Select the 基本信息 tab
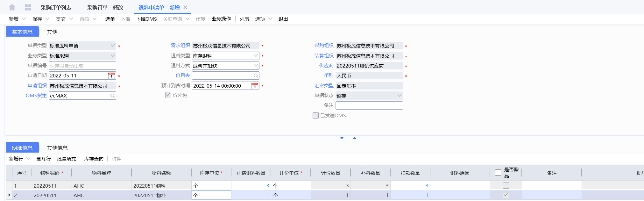 (x=22, y=32)
